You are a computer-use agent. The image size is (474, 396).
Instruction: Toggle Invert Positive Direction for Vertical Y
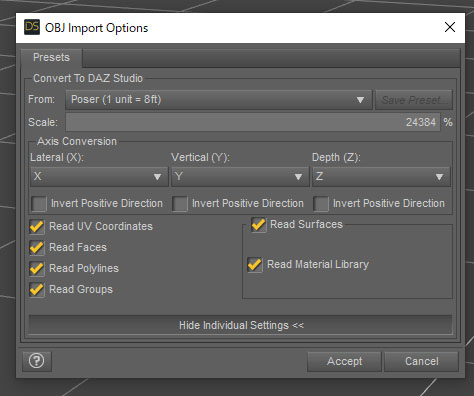click(x=180, y=203)
